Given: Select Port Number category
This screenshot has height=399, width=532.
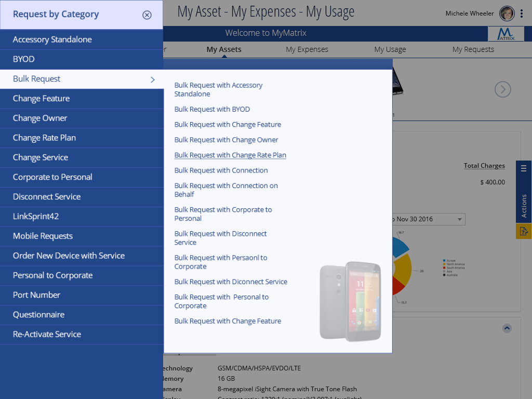Looking at the screenshot, I should pyautogui.click(x=82, y=296).
